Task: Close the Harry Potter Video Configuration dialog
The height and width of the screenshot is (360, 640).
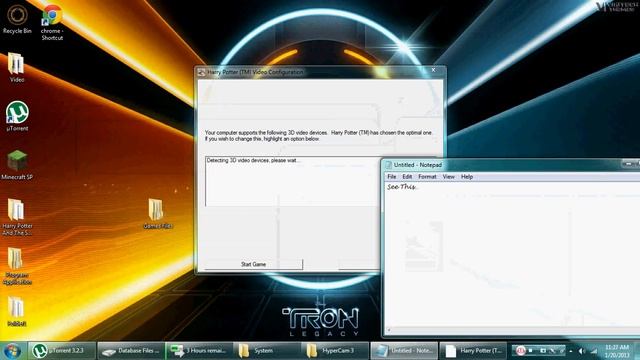Action: (433, 70)
